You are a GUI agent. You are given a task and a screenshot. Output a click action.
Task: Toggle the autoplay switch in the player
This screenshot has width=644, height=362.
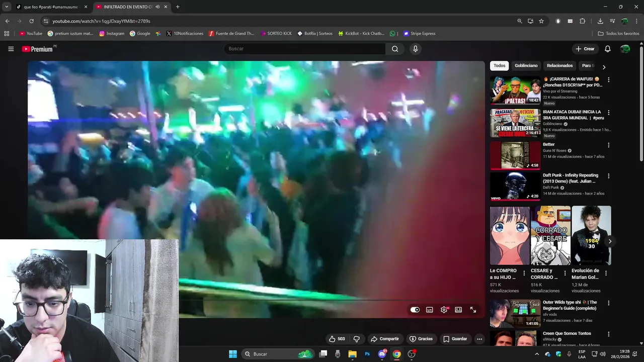415,310
